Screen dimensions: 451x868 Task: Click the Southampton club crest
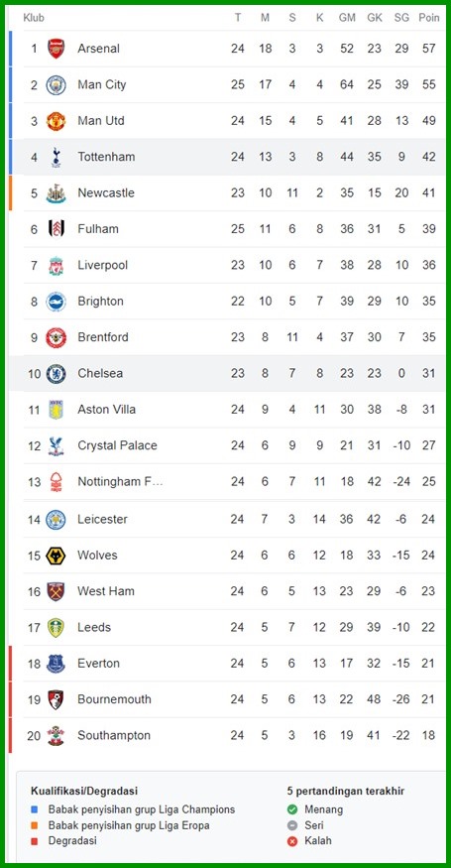pyautogui.click(x=56, y=736)
